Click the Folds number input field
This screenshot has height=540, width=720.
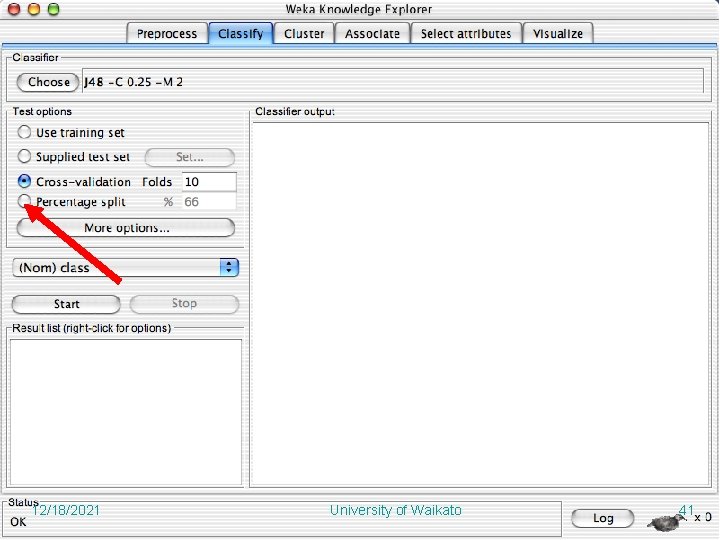point(209,182)
